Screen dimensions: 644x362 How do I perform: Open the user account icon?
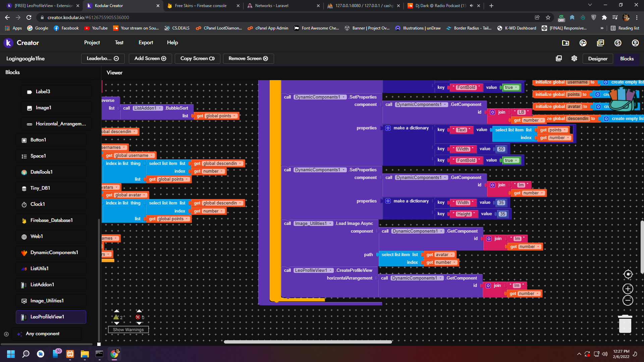[635, 43]
